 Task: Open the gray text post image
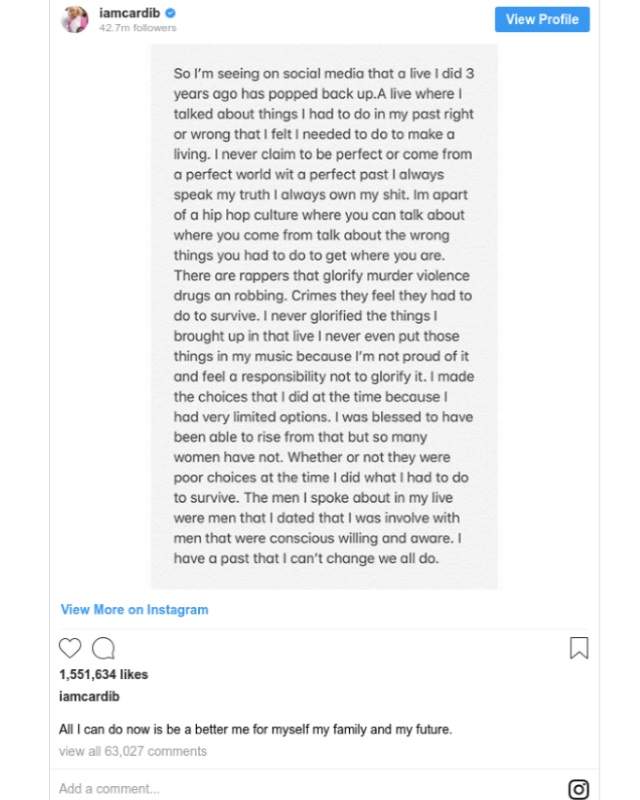pyautogui.click(x=324, y=316)
